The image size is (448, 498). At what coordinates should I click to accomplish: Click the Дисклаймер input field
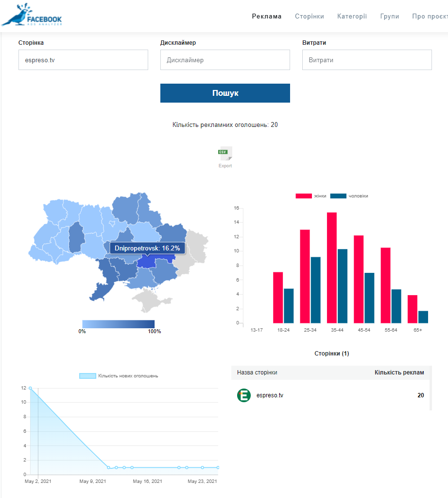(x=225, y=60)
